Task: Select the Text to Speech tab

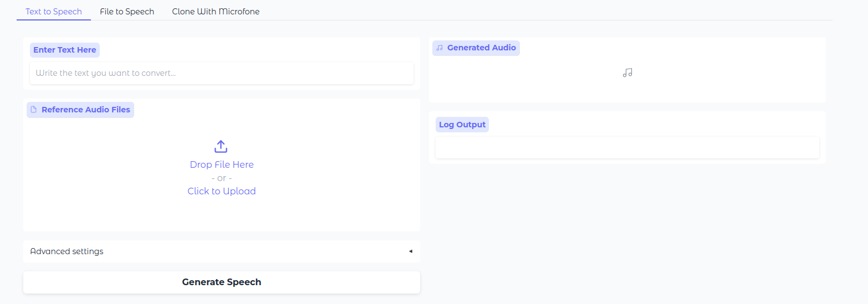Action: (x=54, y=11)
